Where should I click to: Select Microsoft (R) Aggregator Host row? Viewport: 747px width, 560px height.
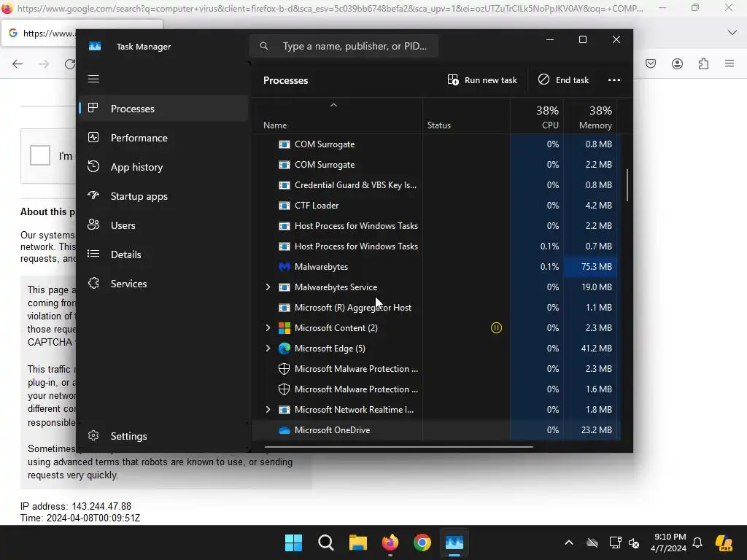click(x=436, y=308)
